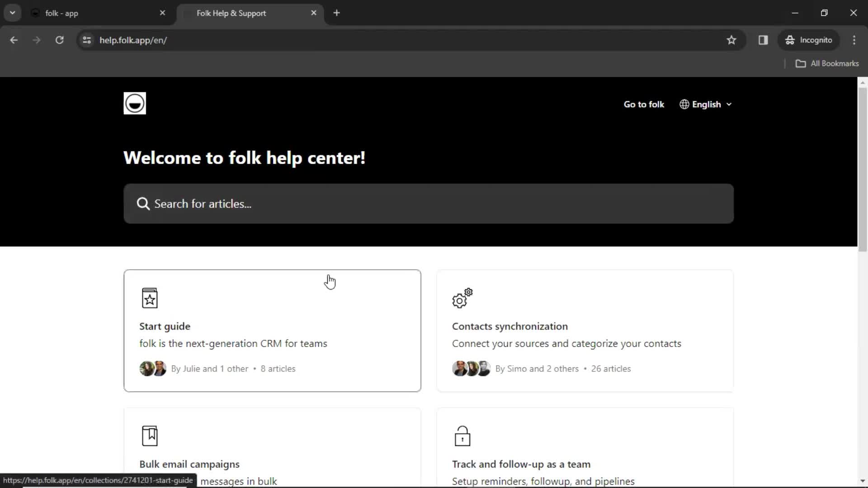Click the Search for articles field
Viewport: 868px width, 488px height.
(x=429, y=204)
